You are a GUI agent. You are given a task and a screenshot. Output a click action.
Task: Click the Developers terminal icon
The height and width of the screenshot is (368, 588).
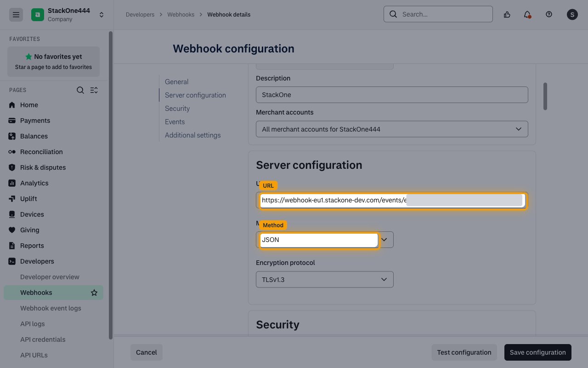click(x=12, y=261)
